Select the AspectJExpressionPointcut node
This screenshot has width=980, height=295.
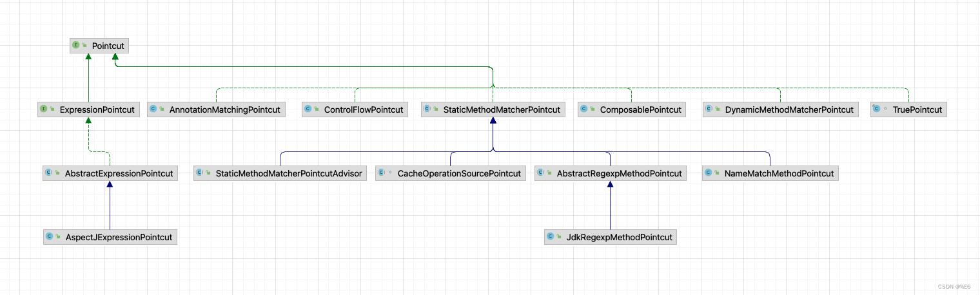110,237
